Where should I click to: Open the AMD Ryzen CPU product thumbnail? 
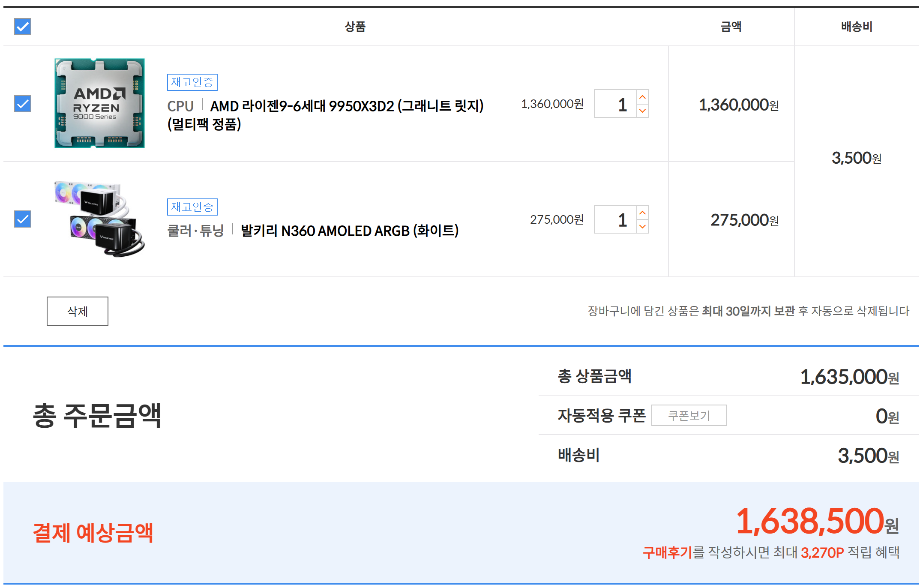click(x=99, y=103)
